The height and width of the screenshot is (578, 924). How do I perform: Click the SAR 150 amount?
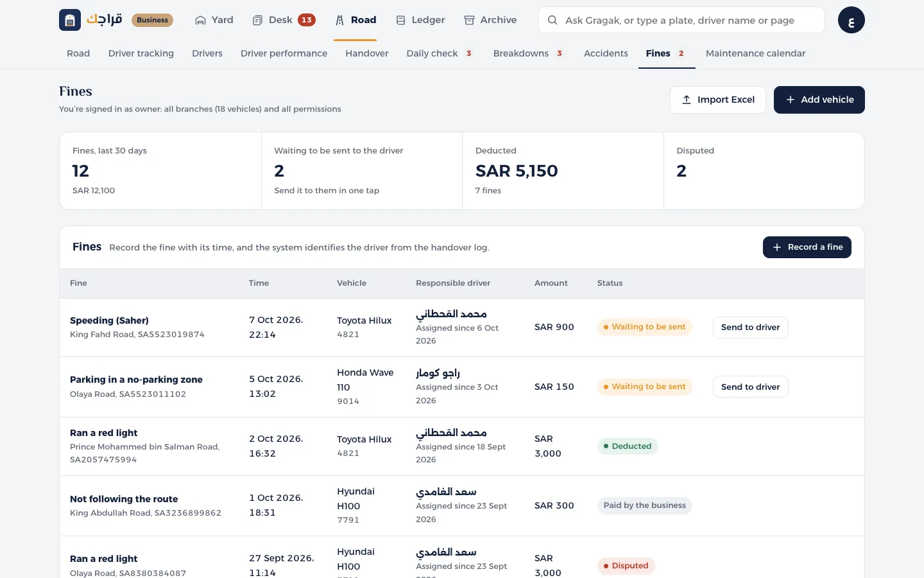tap(554, 387)
